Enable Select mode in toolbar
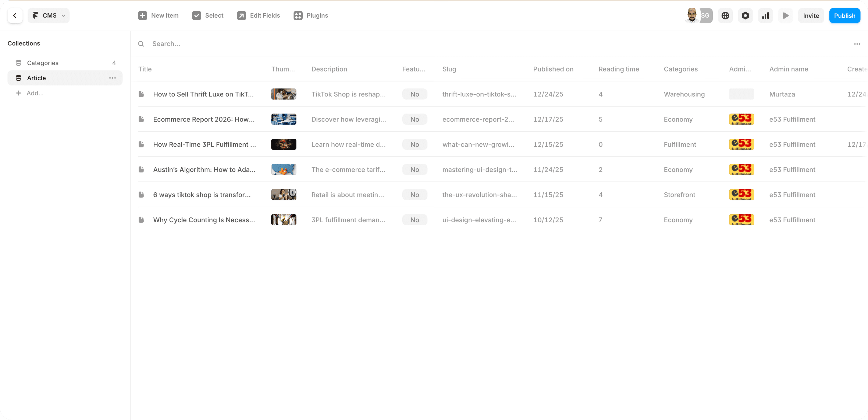The height and width of the screenshot is (420, 868). click(x=207, y=15)
